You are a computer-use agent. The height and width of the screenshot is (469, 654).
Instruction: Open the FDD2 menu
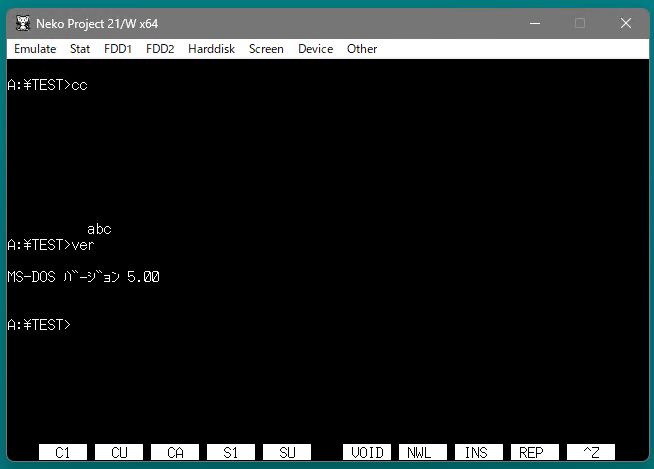point(160,49)
